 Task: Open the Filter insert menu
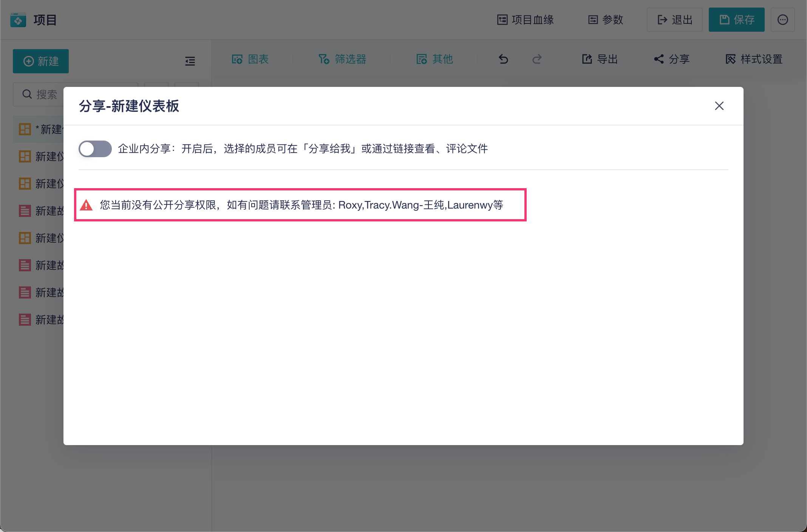(342, 59)
